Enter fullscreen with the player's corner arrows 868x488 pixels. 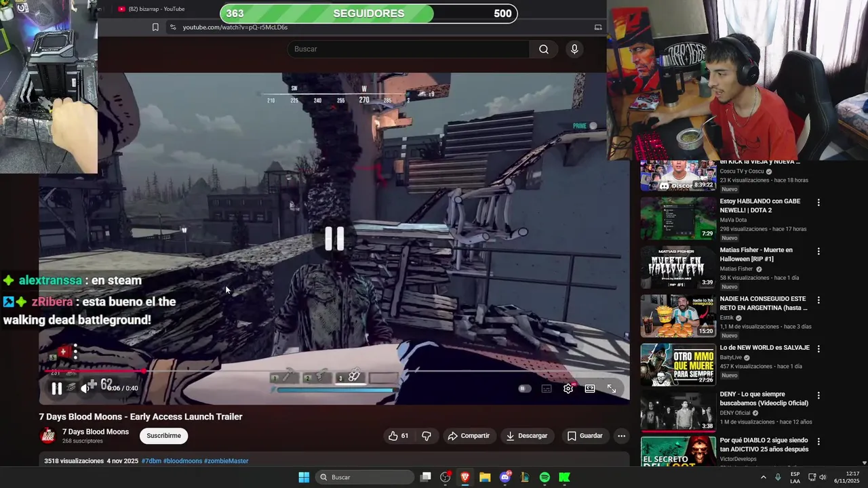(612, 388)
